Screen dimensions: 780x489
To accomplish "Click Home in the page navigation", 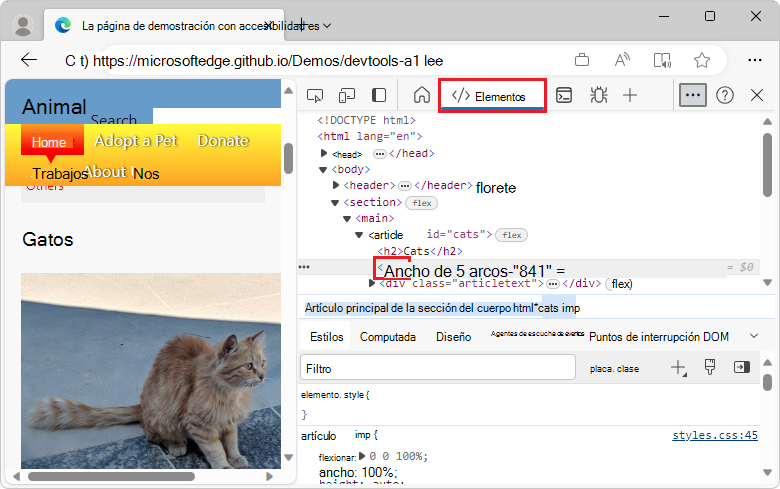I will [x=52, y=142].
